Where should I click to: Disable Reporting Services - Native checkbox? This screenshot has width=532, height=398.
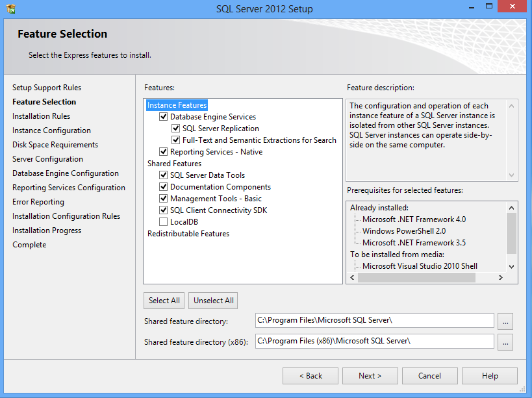click(164, 152)
